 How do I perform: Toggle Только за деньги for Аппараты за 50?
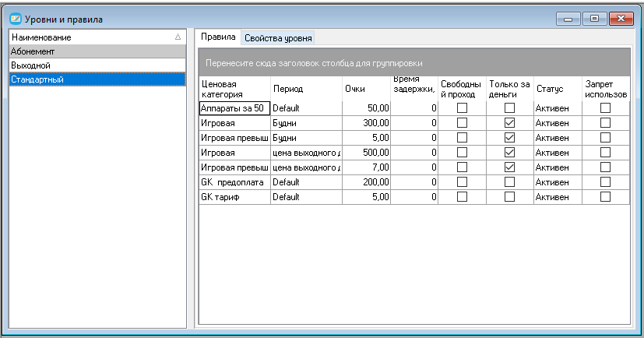(x=510, y=108)
